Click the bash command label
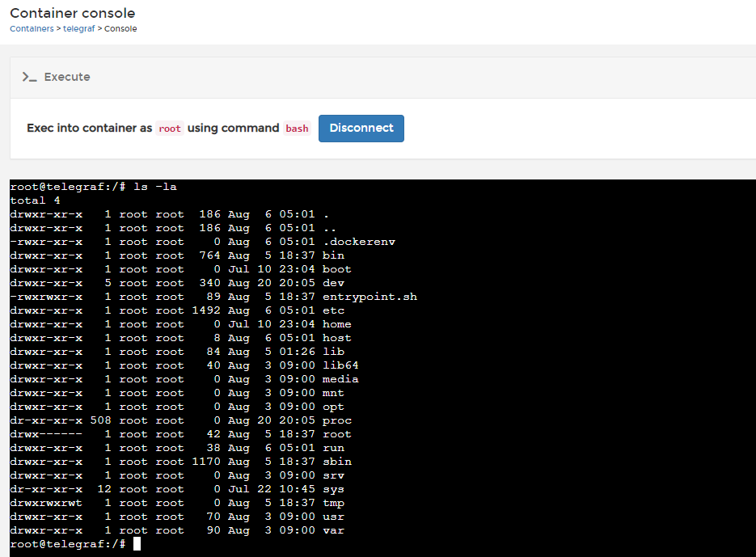This screenshot has height=557, width=756. pyautogui.click(x=297, y=129)
